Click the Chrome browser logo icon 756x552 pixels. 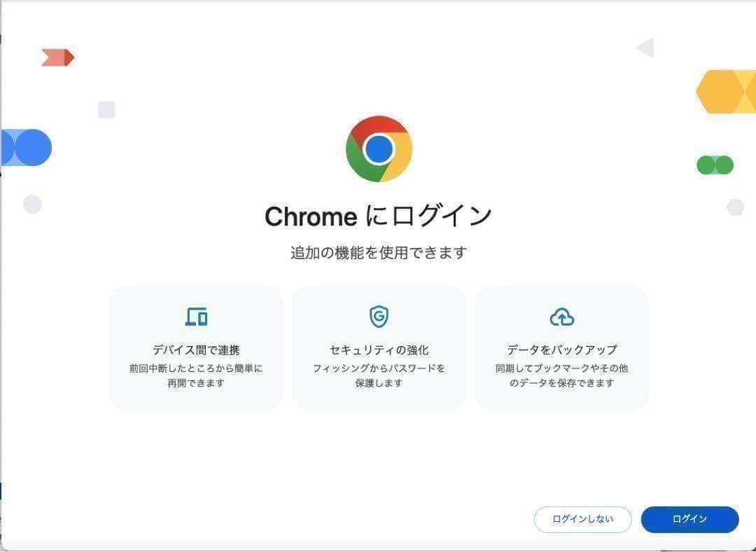point(378,149)
